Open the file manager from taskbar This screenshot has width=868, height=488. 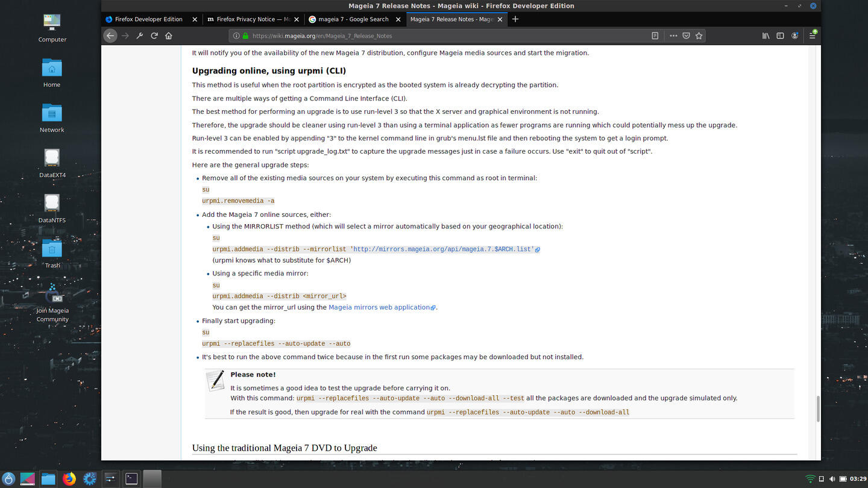[48, 479]
